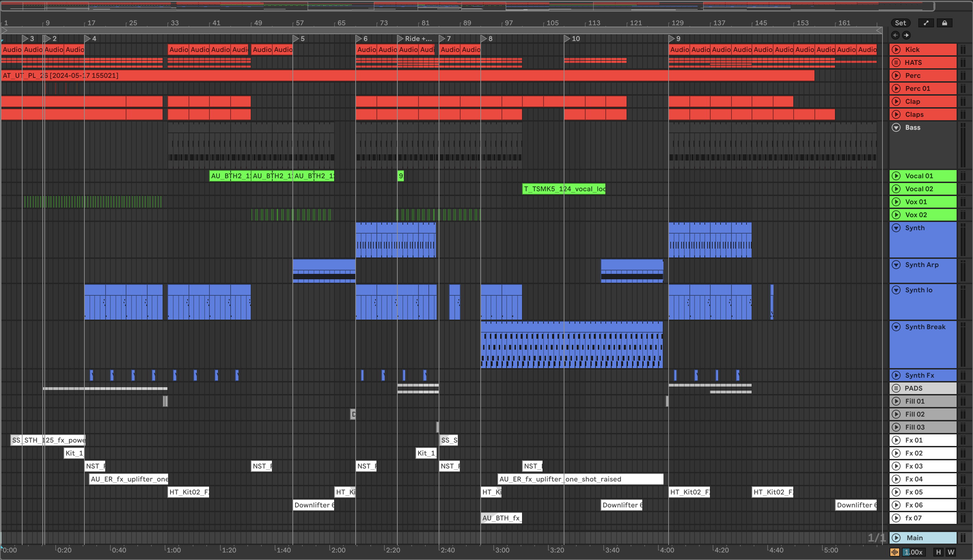Collapse the Synth lo track

tap(896, 290)
